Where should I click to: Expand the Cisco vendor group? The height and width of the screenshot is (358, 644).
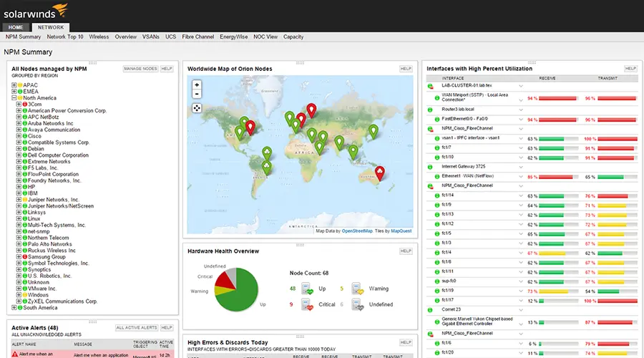19,136
